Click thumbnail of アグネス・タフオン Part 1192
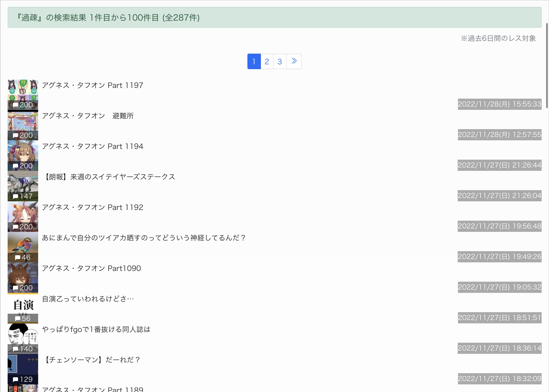549x392 pixels. 23,217
